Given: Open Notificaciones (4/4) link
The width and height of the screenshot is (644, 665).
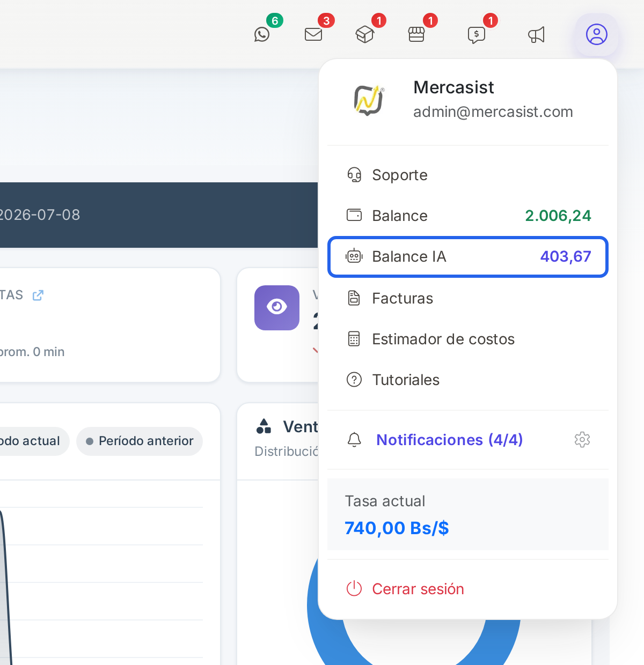Looking at the screenshot, I should tap(449, 440).
